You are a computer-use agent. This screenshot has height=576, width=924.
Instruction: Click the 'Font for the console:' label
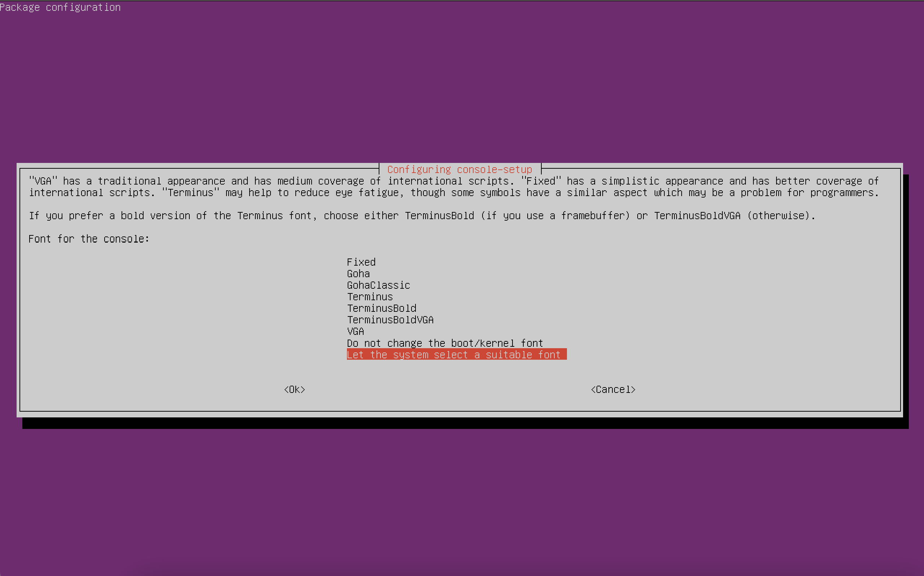(89, 239)
